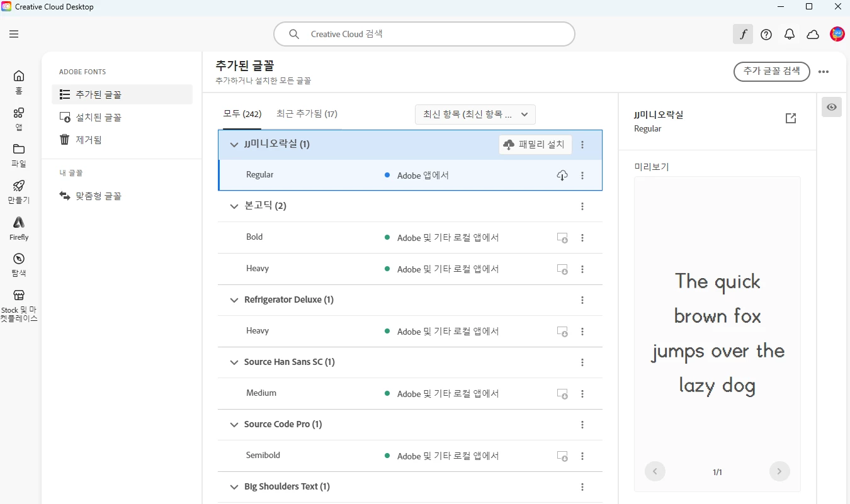This screenshot has width=850, height=504.
Task: Click install icon on Source Han Sans Medium row
Action: pos(562,394)
